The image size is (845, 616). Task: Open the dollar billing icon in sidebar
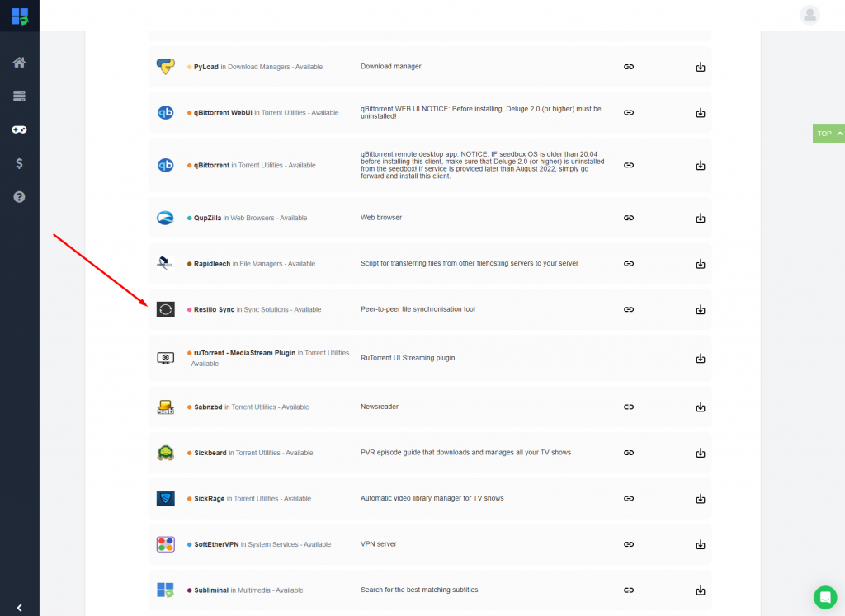(20, 163)
